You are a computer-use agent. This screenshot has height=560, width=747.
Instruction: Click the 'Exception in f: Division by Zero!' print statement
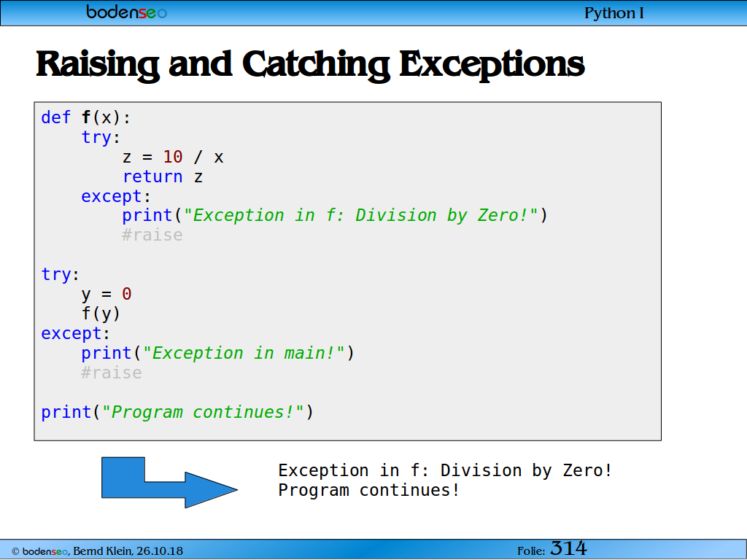click(x=335, y=216)
